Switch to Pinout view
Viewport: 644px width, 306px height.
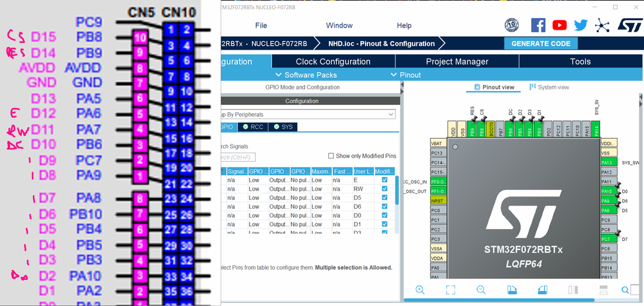coord(494,87)
